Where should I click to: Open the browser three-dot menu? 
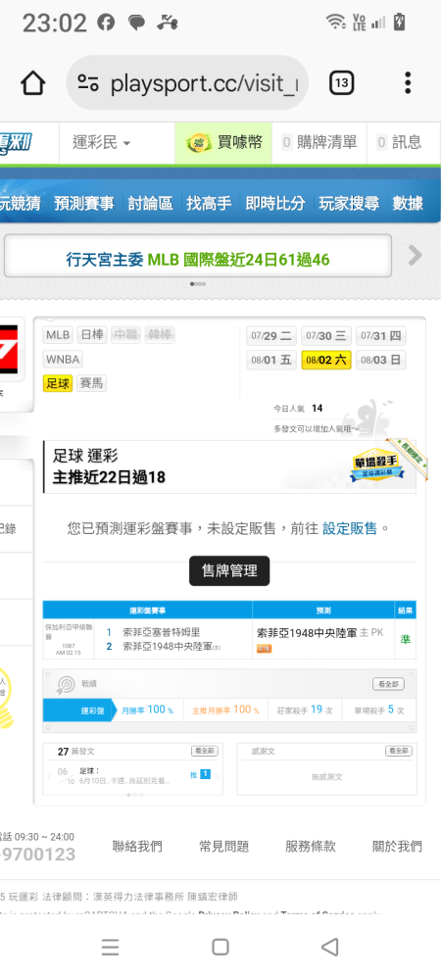[408, 83]
